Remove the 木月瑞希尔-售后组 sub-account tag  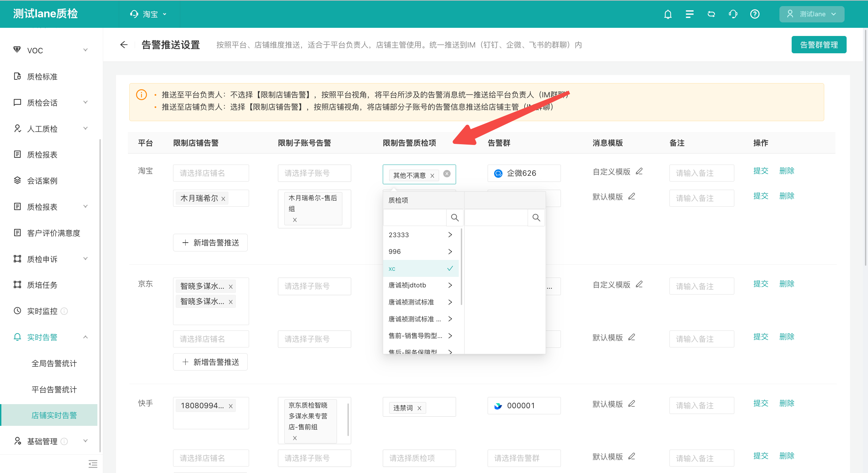click(x=295, y=220)
